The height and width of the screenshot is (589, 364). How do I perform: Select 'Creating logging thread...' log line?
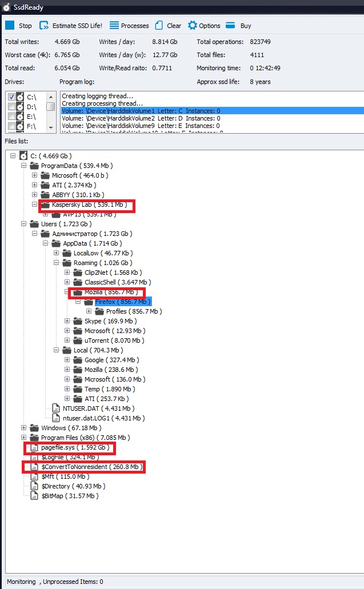[97, 96]
